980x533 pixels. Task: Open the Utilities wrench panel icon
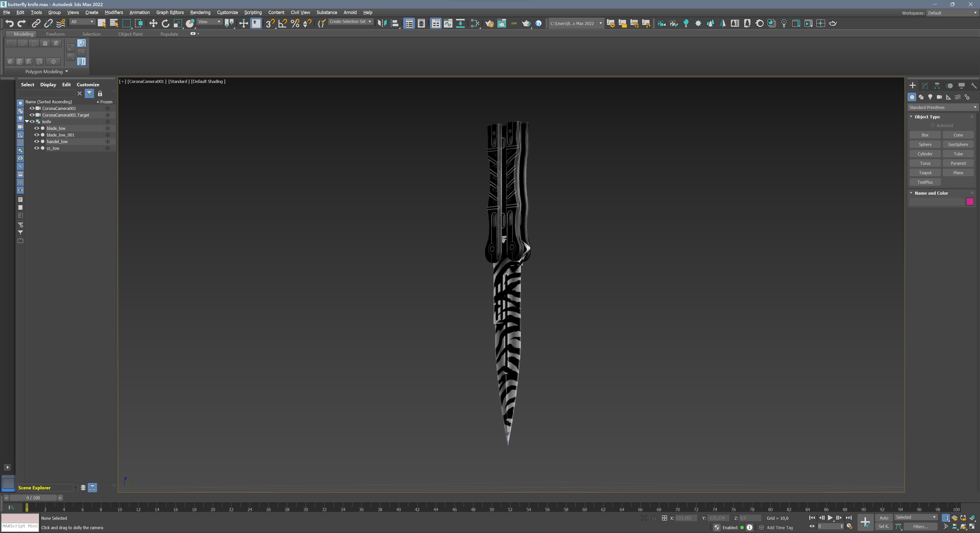pyautogui.click(x=974, y=85)
